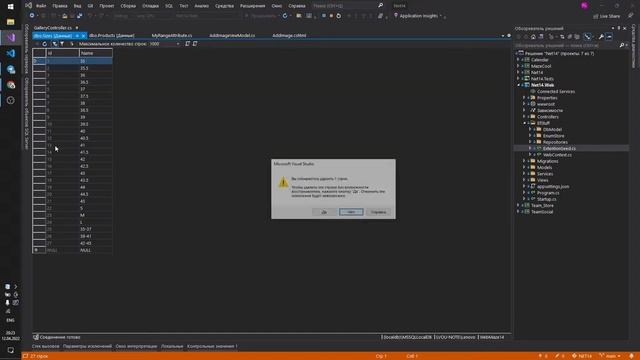Toggle the highlighted sync view icon in Solution Explorer
This screenshot has width=640, height=360.
pos(587,37)
